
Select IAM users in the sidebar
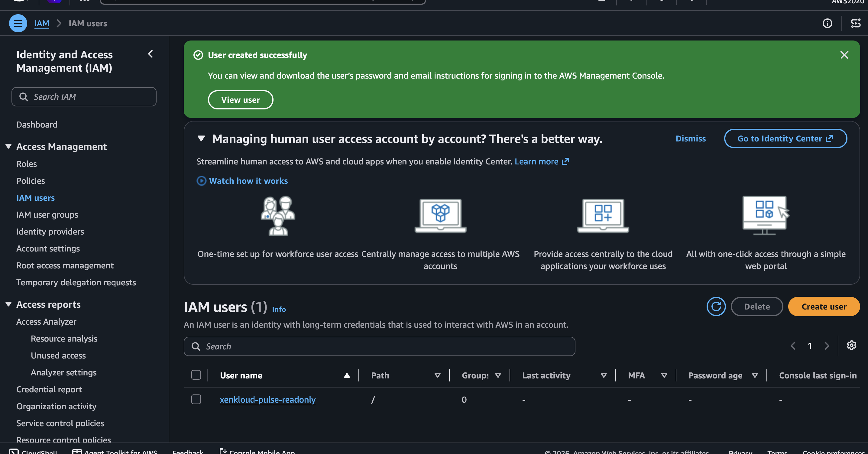click(35, 198)
